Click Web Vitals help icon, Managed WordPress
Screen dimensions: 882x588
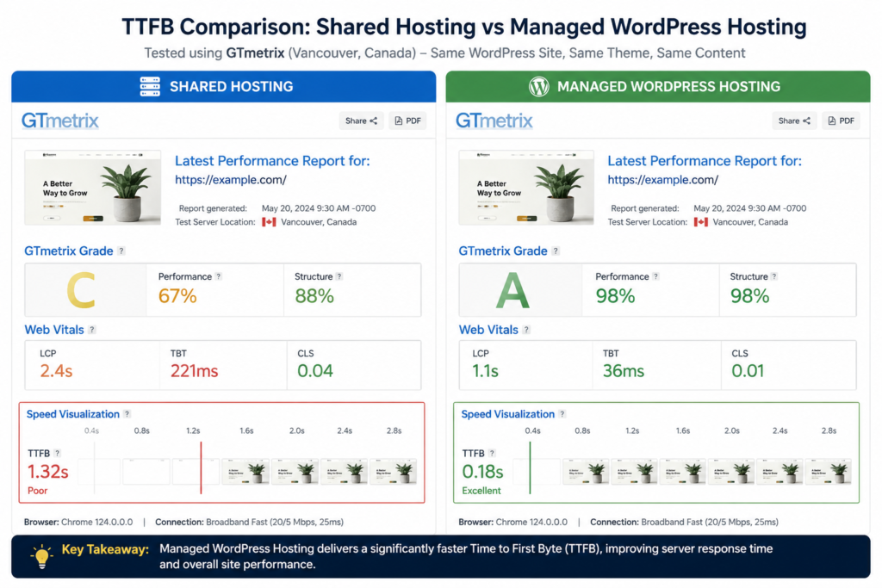tap(526, 330)
